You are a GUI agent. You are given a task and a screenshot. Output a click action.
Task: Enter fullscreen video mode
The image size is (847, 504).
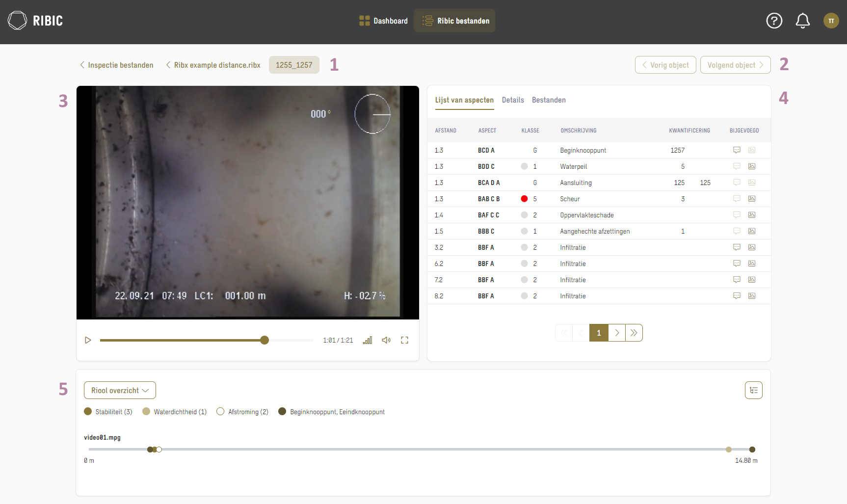(404, 340)
